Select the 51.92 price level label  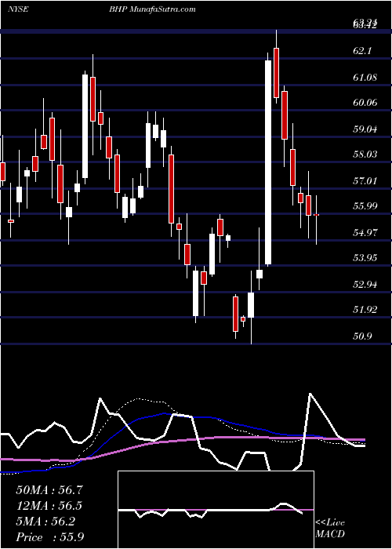point(365,310)
